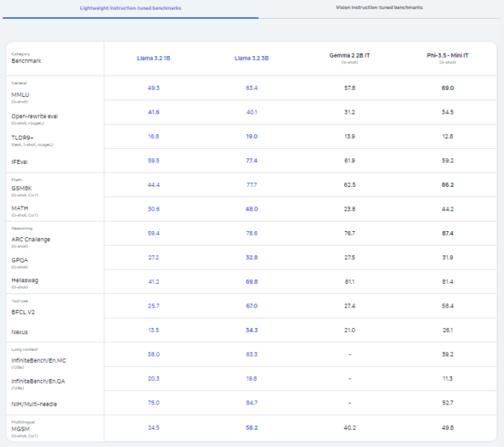Click TLDR9+ score 19.0

252,136
